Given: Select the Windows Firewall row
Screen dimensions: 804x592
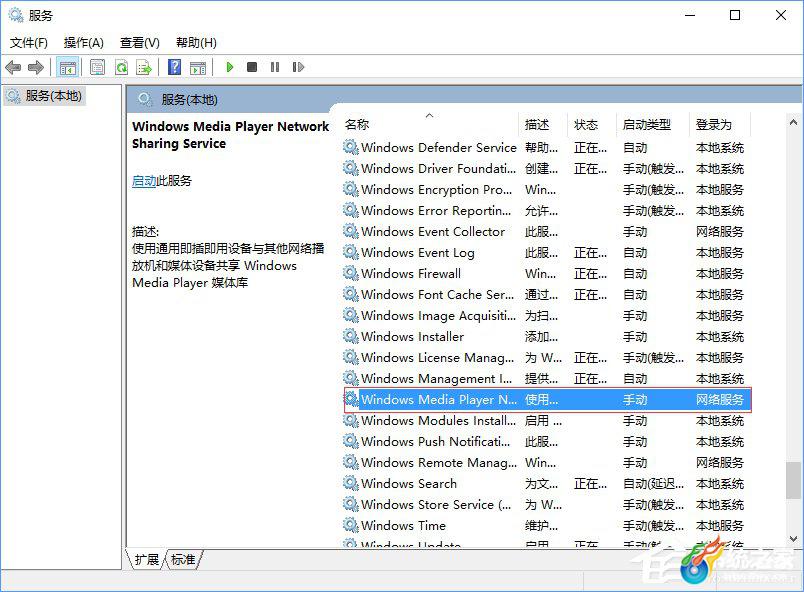Looking at the screenshot, I should pyautogui.click(x=547, y=274).
